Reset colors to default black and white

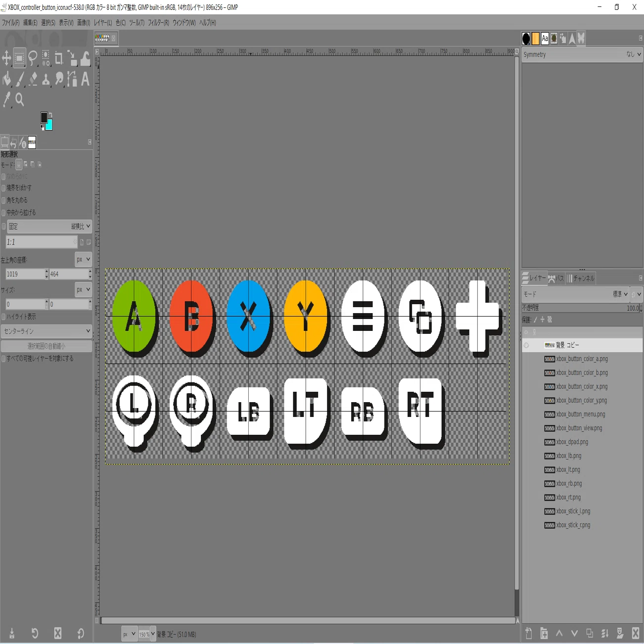42,127
